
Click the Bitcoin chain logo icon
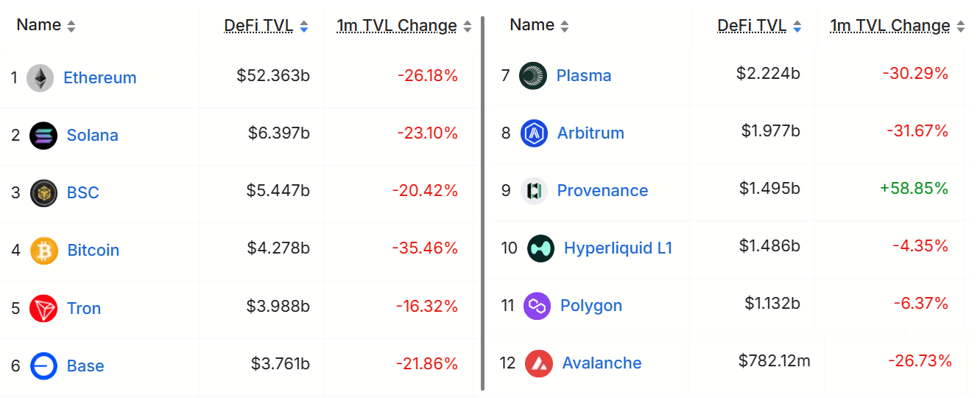click(x=43, y=251)
